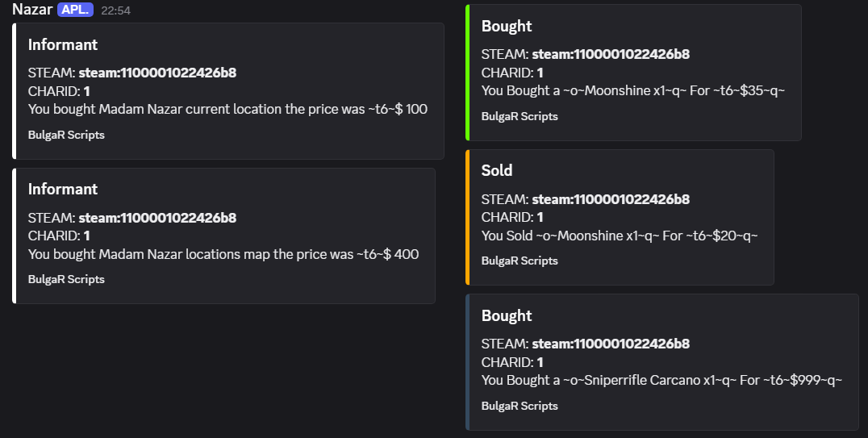The image size is (868, 438).
Task: Click BulgaR Scripts footer in the Sold embed
Action: pyautogui.click(x=520, y=261)
